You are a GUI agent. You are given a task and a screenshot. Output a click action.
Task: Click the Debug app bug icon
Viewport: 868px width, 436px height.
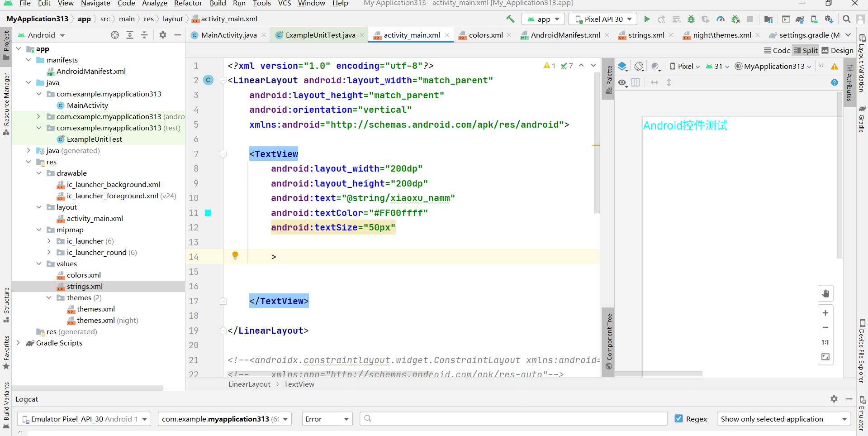click(691, 19)
